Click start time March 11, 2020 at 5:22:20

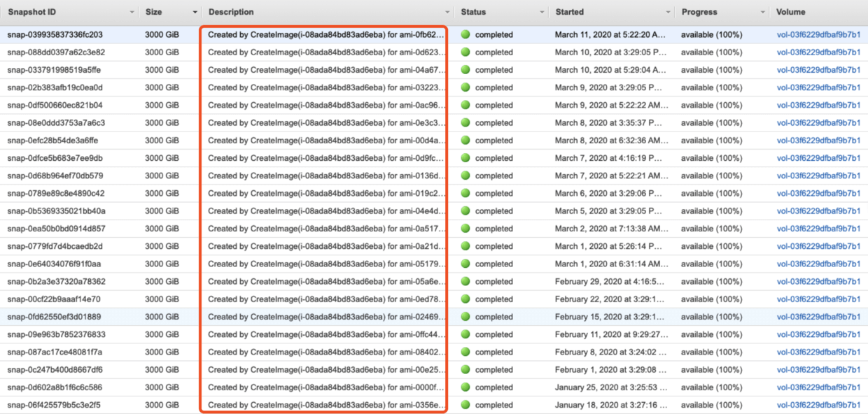611,34
